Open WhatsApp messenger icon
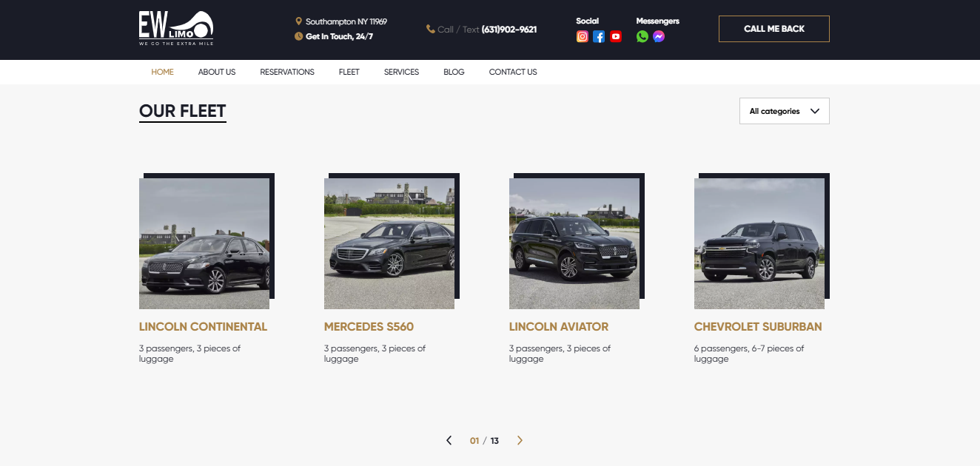 pos(642,36)
